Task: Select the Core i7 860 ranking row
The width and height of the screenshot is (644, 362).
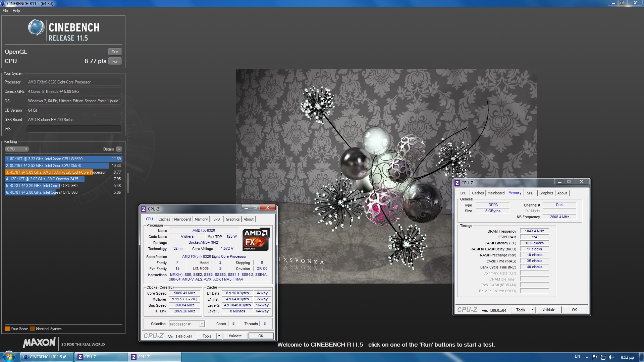Action: coord(63,192)
